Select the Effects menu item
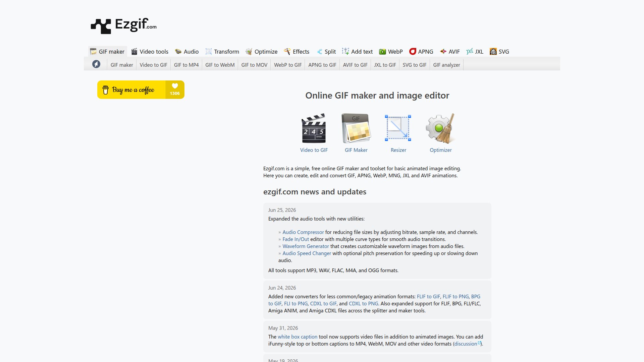This screenshot has height=362, width=644. point(297,52)
